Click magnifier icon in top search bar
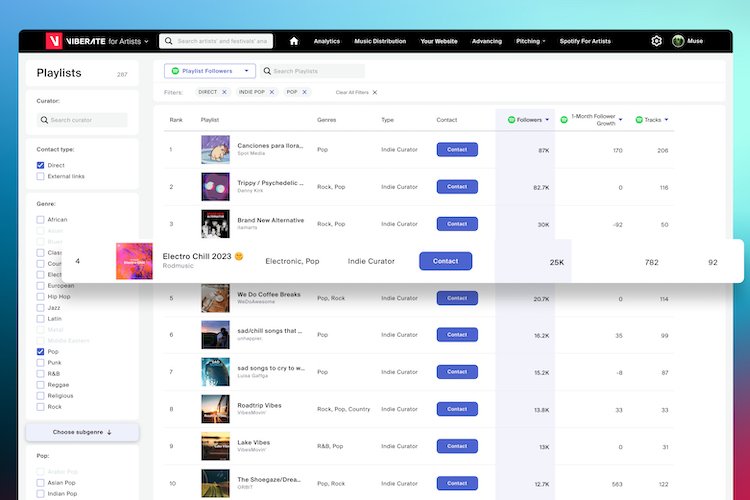This screenshot has width=750, height=500. click(x=168, y=41)
